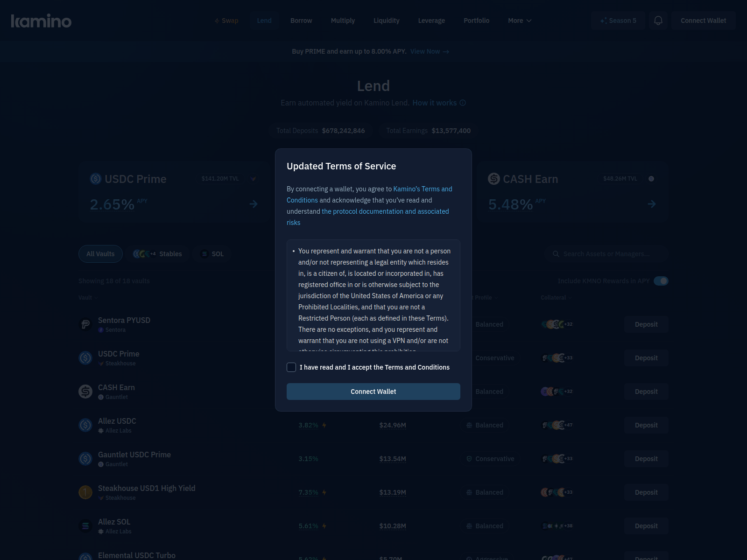Click the info icon on CASH Earn card
The image size is (747, 560).
(651, 179)
